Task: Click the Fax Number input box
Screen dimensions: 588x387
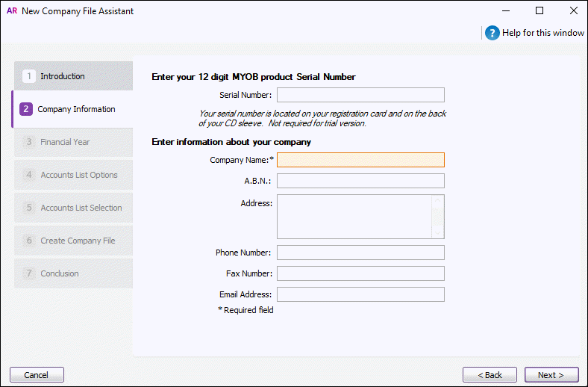Action: [x=360, y=273]
